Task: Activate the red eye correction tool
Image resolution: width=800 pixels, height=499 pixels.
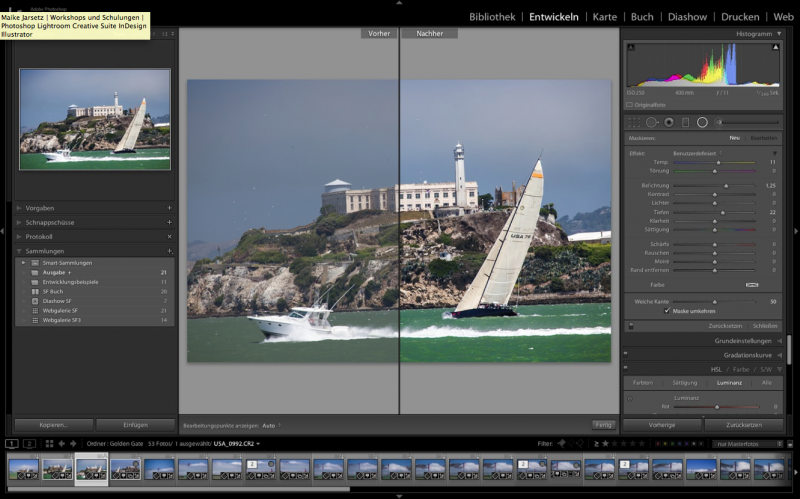Action: pos(668,122)
